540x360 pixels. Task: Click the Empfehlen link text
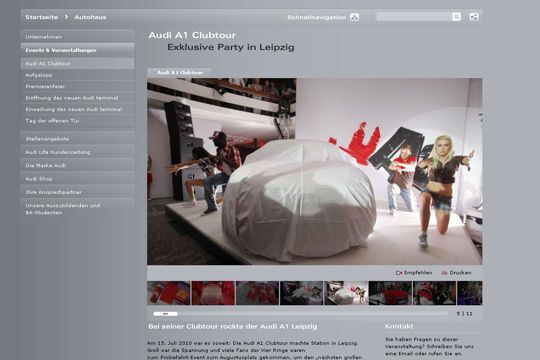pos(418,272)
